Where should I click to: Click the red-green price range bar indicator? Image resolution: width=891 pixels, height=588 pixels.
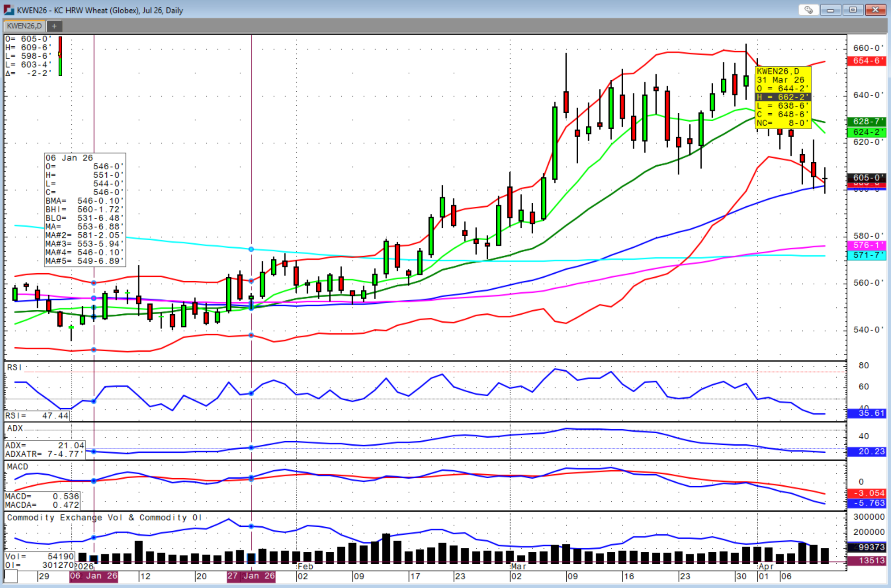click(x=60, y=56)
